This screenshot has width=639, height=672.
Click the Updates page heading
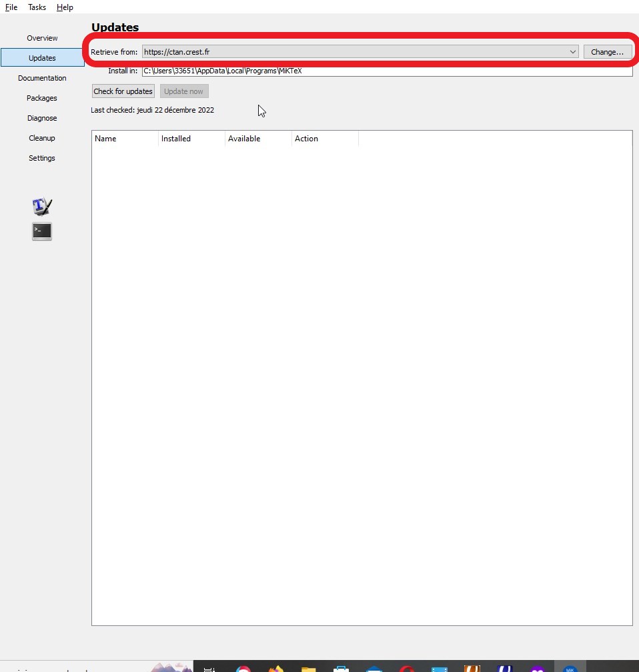[x=115, y=27]
